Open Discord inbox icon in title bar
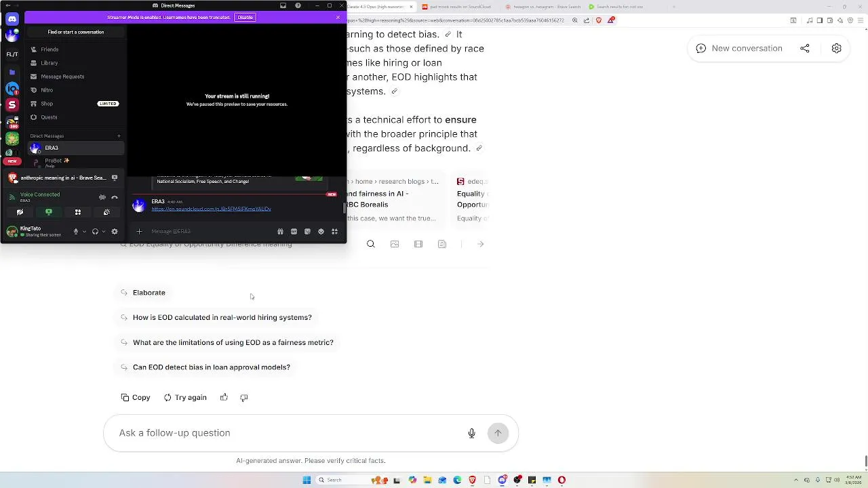The image size is (868, 488). 283,5
